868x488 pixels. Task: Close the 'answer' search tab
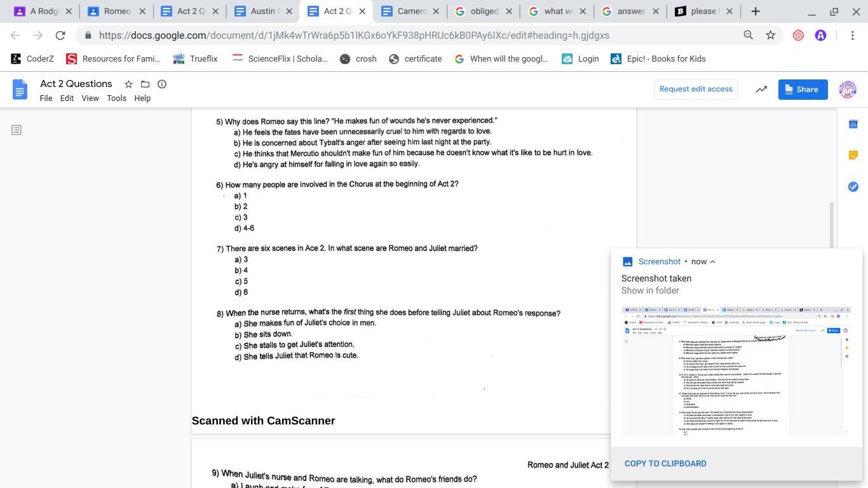pyautogui.click(x=655, y=11)
